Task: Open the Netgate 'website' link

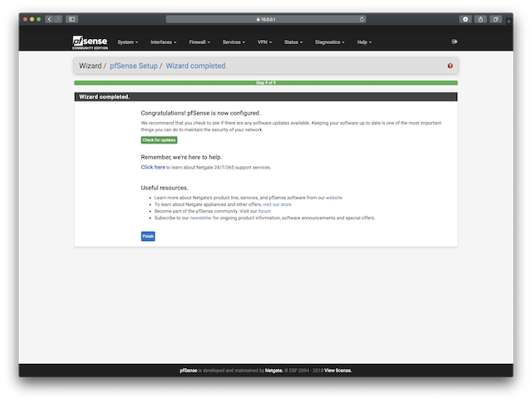Action: tap(334, 198)
